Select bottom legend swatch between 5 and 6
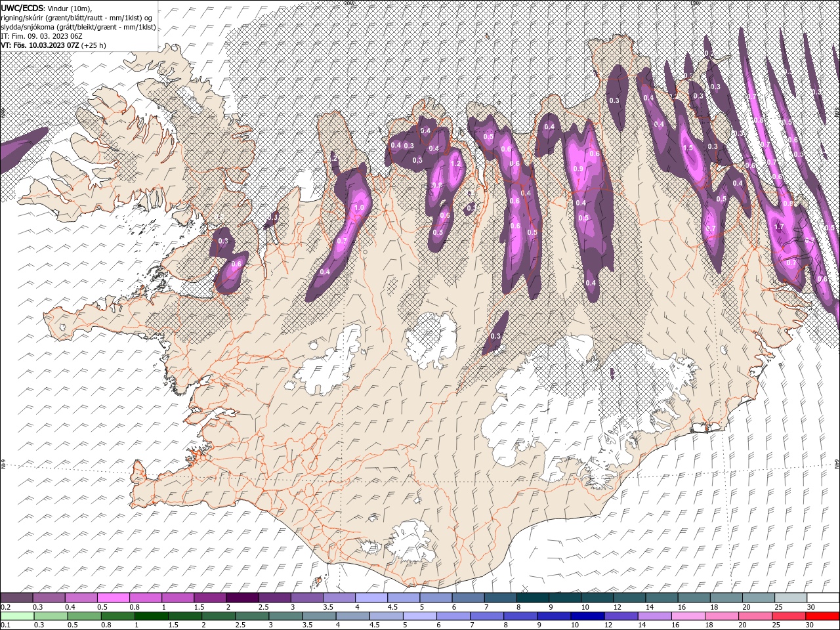 [419, 616]
